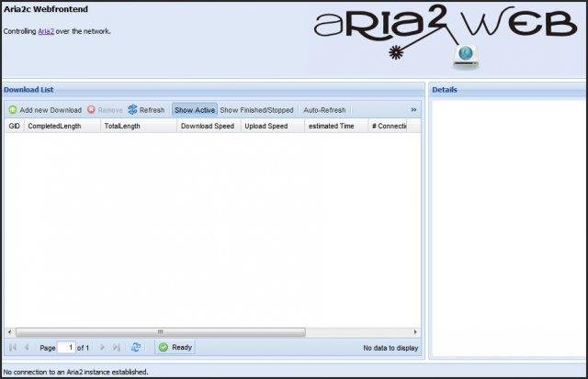Click the Add new Download label
Image resolution: width=588 pixels, height=379 pixels.
[51, 110]
